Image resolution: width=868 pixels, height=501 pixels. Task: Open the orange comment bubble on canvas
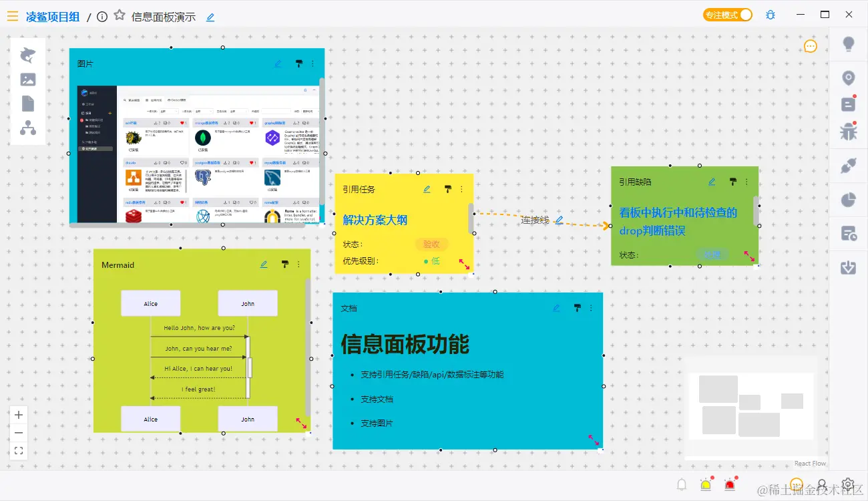811,46
